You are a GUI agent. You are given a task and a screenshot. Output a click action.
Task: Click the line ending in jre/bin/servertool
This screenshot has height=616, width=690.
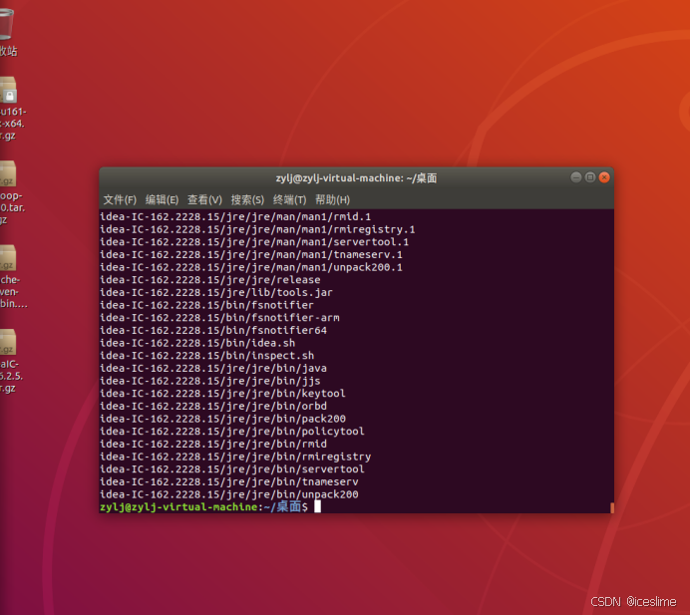click(x=232, y=469)
